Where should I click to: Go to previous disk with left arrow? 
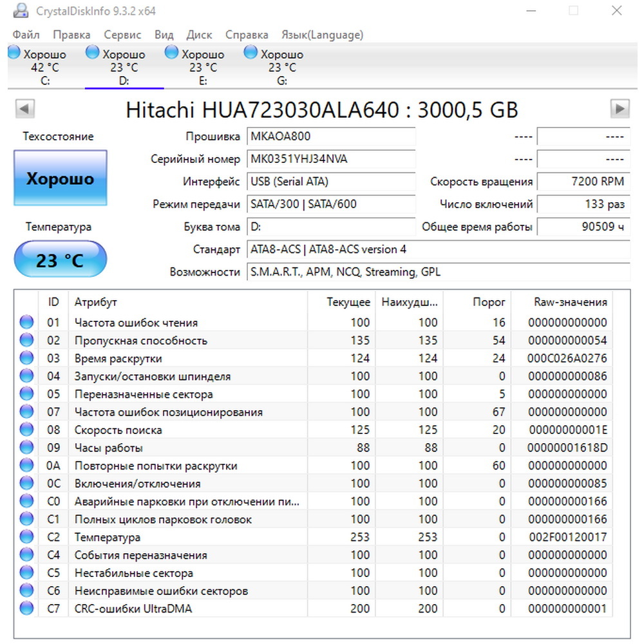25,109
